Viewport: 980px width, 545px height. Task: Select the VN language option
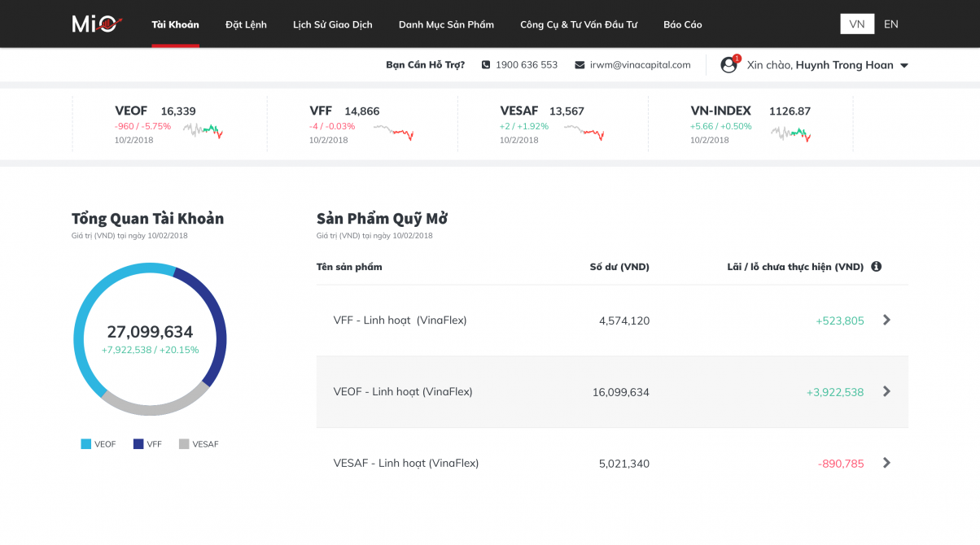[x=857, y=24]
